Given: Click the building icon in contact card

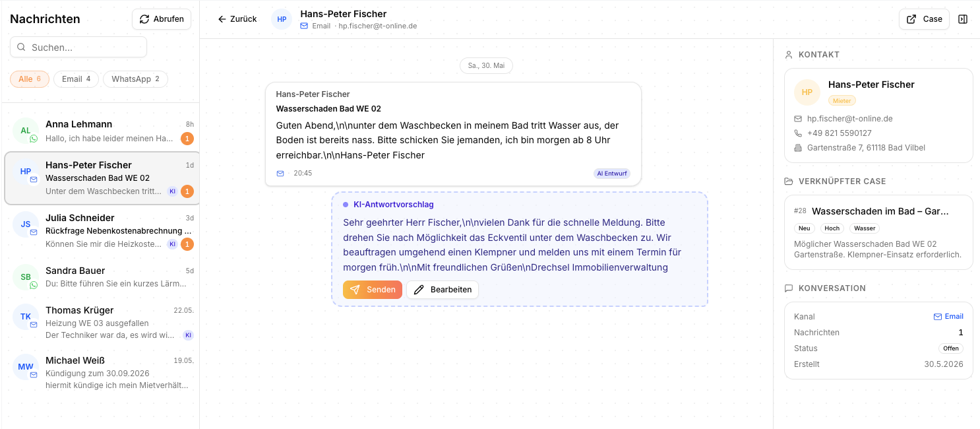Looking at the screenshot, I should pyautogui.click(x=798, y=148).
